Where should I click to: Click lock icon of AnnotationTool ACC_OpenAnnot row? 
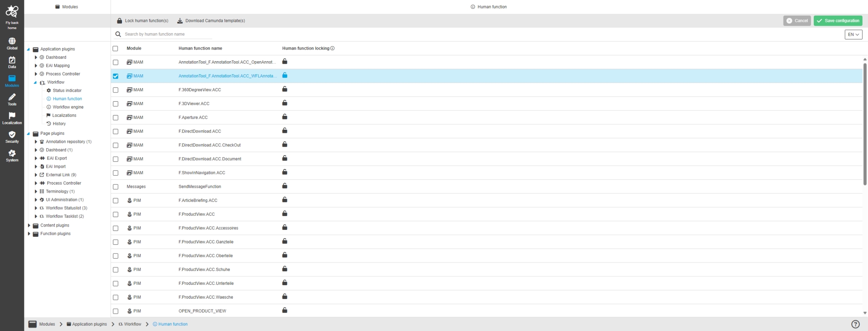[x=285, y=62]
